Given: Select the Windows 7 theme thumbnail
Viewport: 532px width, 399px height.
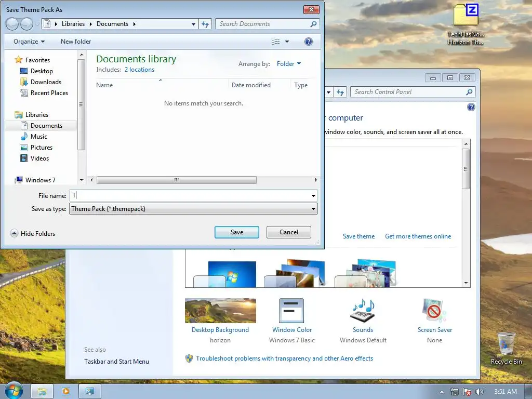Looking at the screenshot, I should [224, 274].
